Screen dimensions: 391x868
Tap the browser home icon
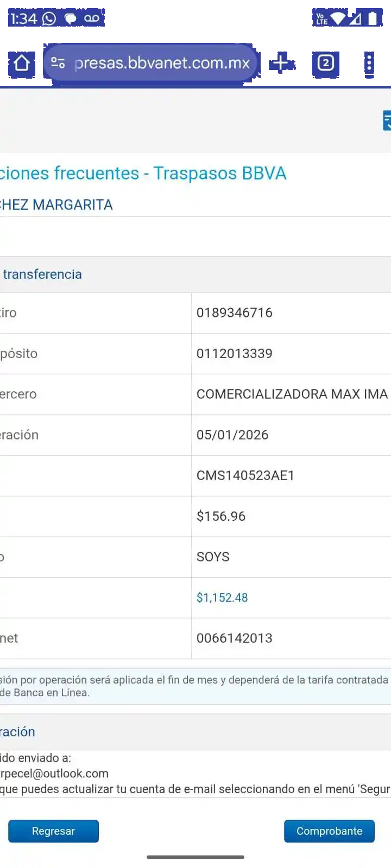coord(22,63)
